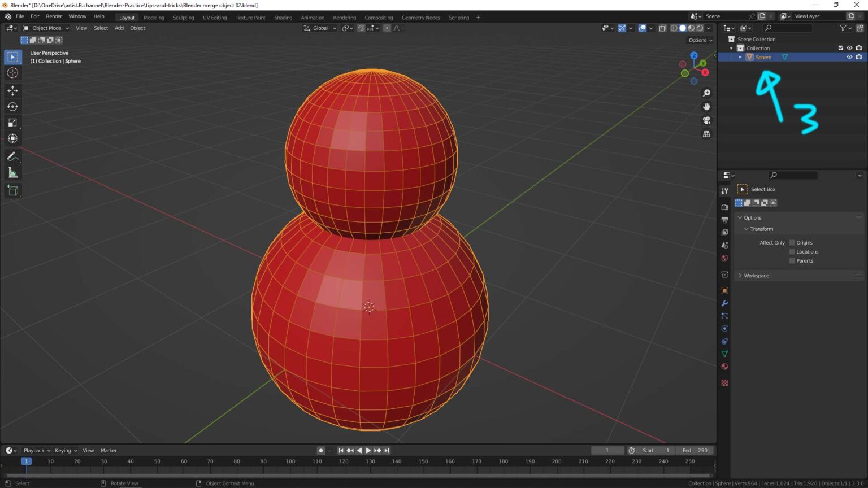Click the outliner search field
This screenshot has height=488, width=868.
pos(788,28)
